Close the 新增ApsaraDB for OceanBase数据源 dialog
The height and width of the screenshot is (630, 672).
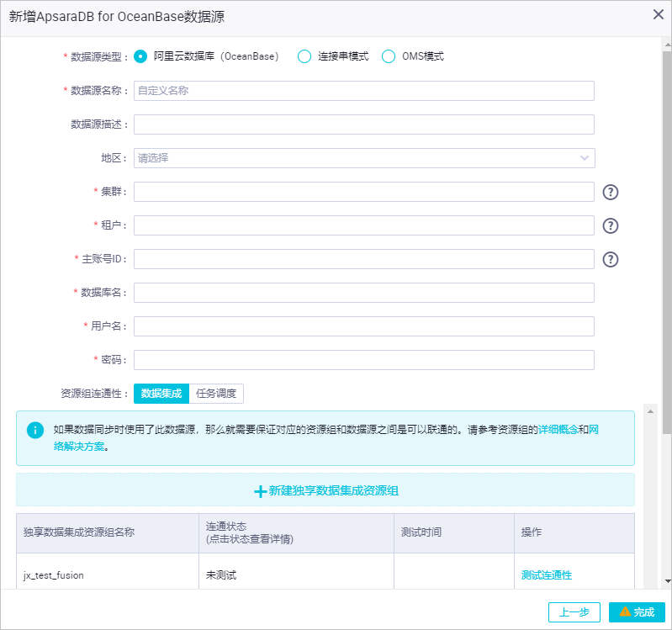(x=659, y=14)
